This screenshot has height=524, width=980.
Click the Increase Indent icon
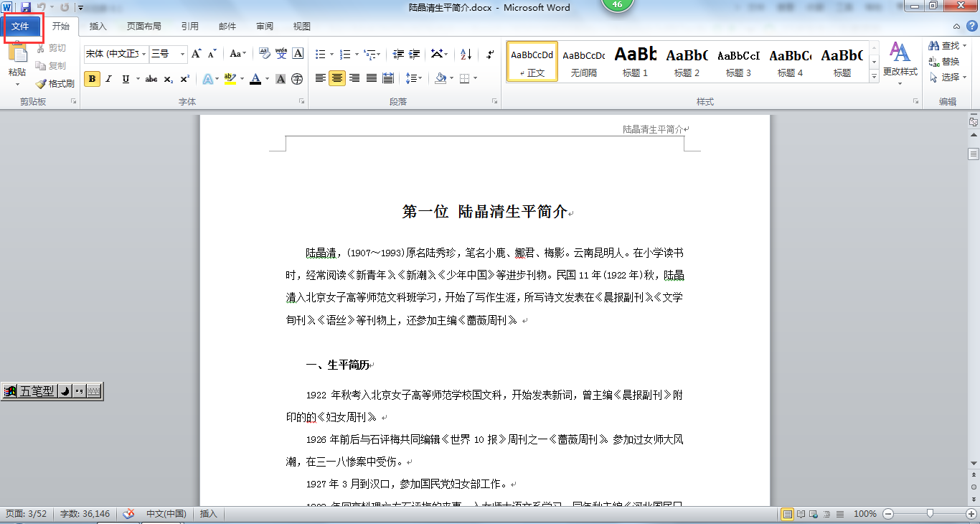[x=415, y=54]
